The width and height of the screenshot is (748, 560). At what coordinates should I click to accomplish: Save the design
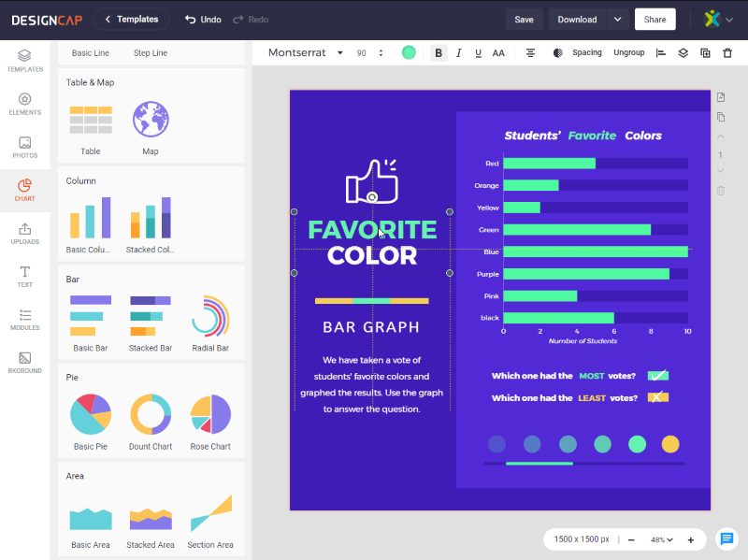[524, 20]
